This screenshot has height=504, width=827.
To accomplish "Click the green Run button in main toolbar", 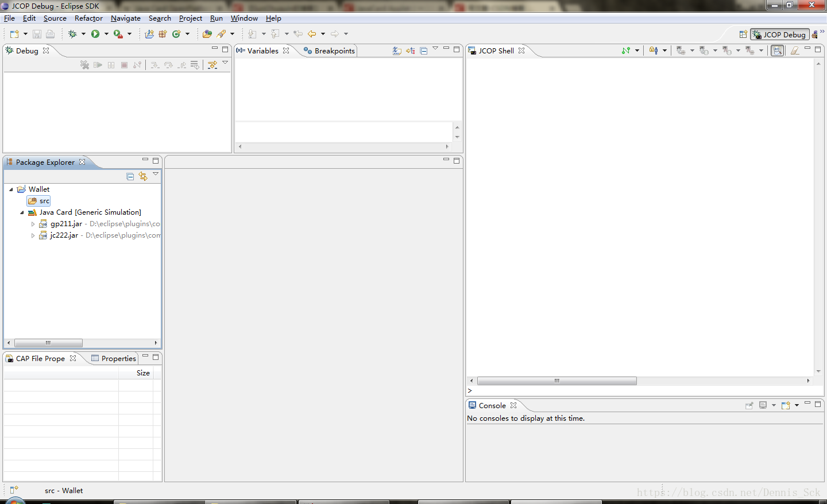I will tap(95, 34).
